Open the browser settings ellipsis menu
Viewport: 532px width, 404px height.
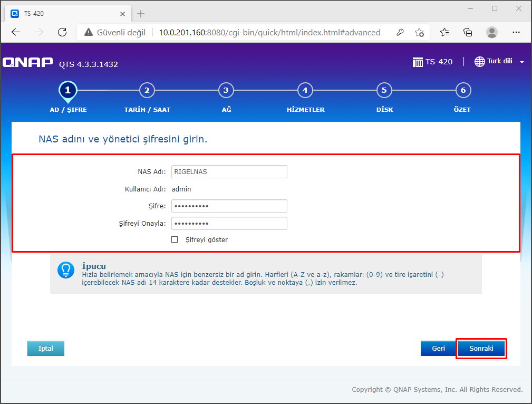pyautogui.click(x=515, y=32)
